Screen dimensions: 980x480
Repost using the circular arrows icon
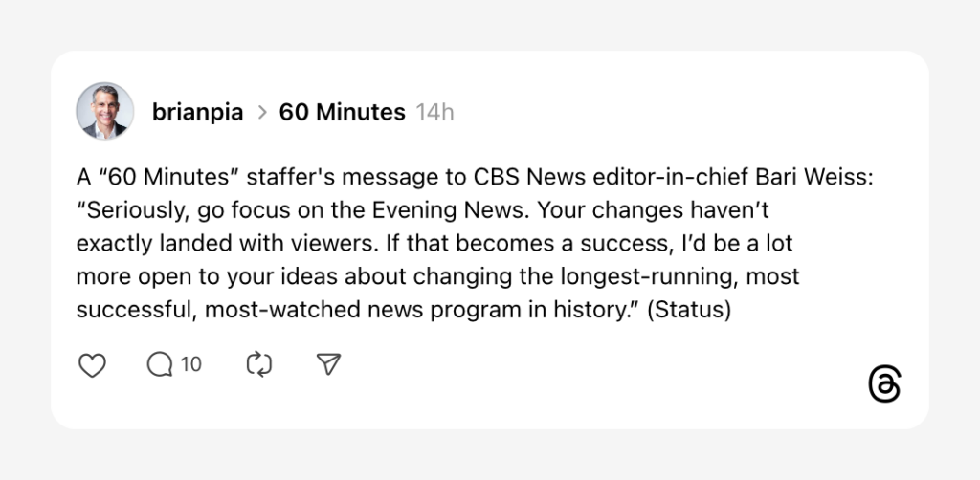(258, 364)
